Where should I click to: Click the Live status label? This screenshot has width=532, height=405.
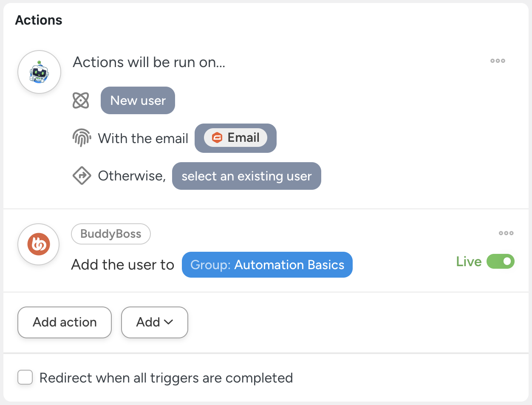(x=469, y=262)
